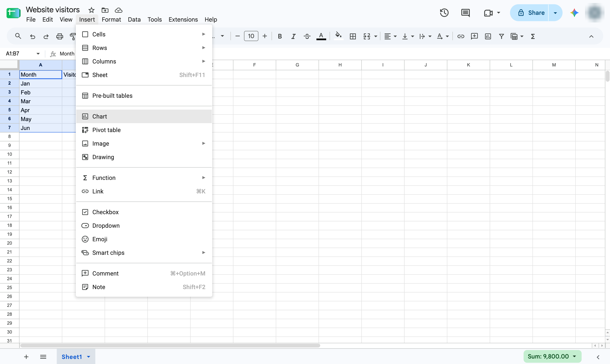
Task: Open the meeting camera dropdown
Action: tap(498, 13)
